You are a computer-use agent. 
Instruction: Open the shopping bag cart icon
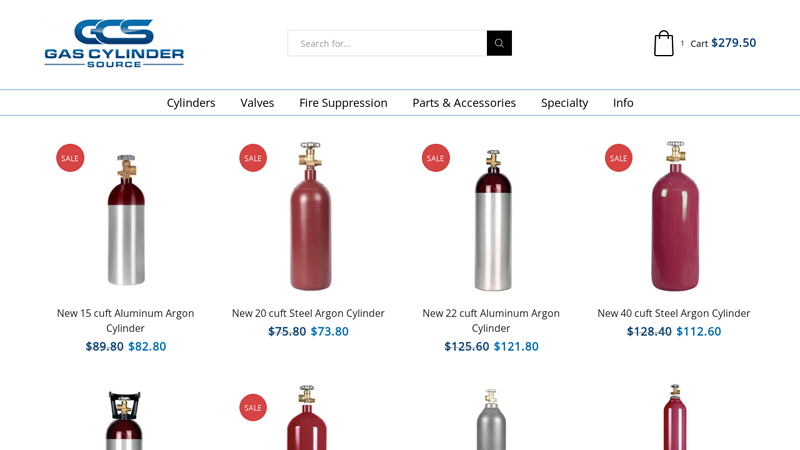click(663, 43)
